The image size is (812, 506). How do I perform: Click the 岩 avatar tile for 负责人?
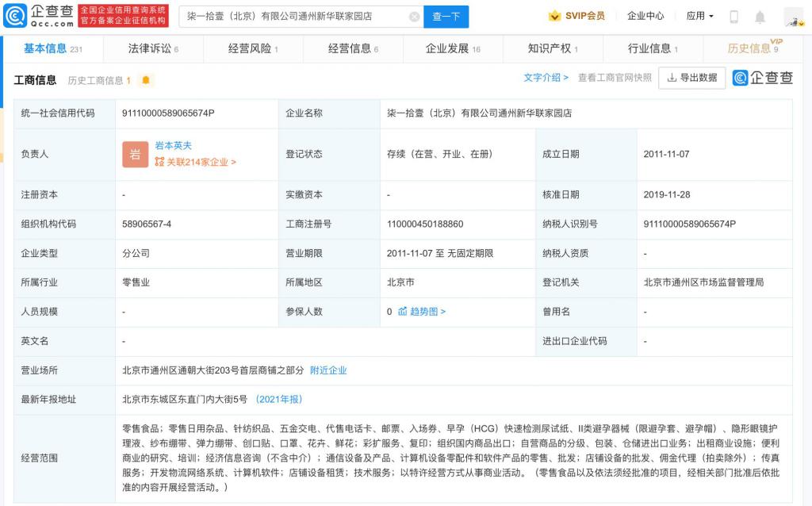(135, 154)
